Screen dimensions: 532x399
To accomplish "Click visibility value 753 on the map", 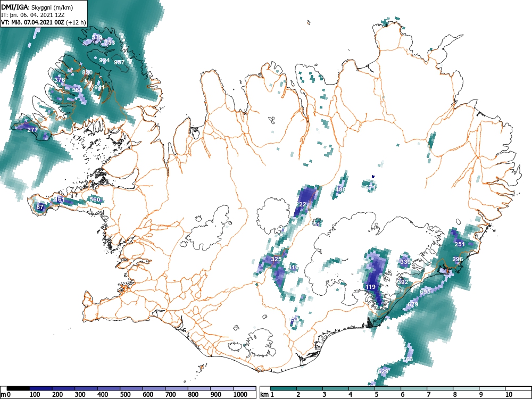I will point(110,43).
